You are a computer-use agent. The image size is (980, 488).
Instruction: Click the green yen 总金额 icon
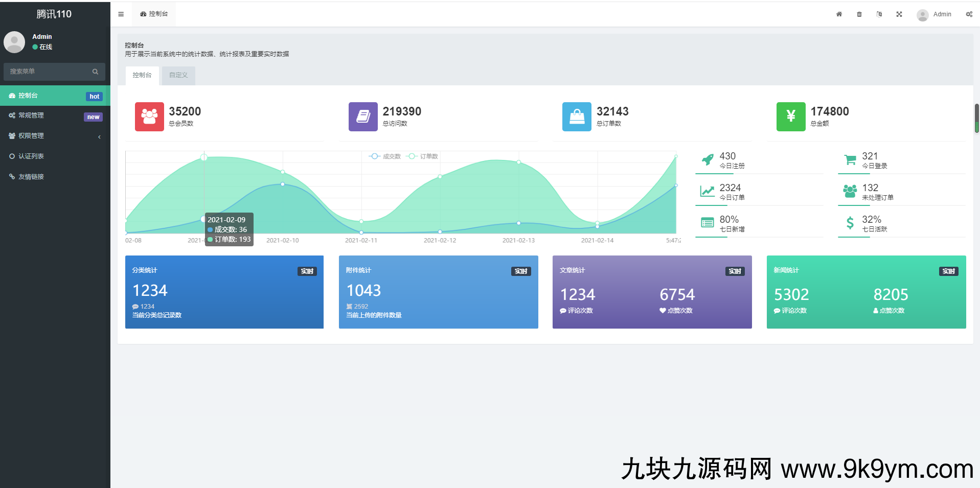pyautogui.click(x=790, y=117)
